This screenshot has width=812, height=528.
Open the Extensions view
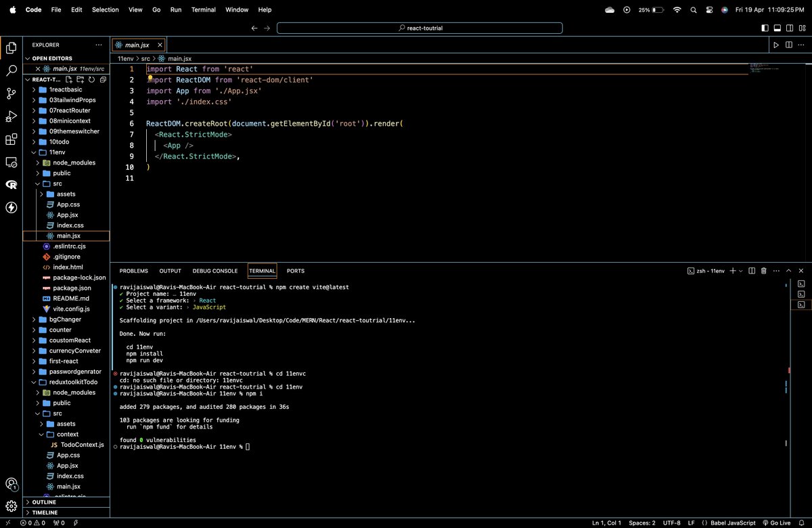11,139
